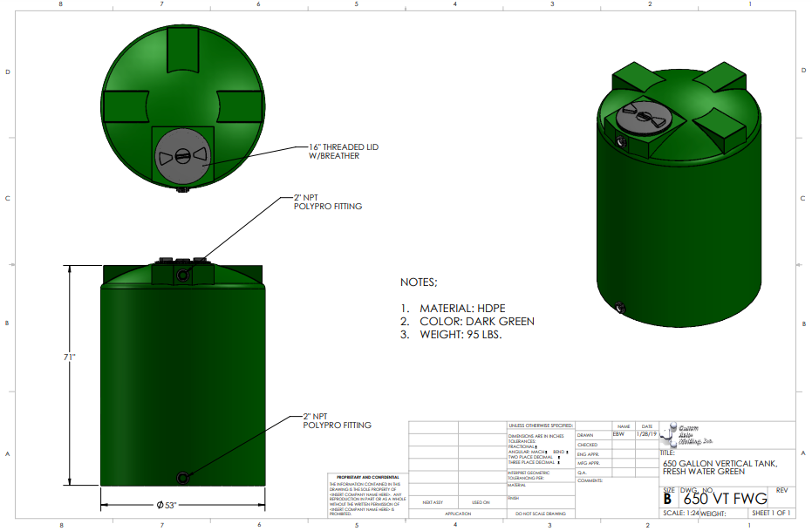
Task: Select the upper NPT fitting port on side view
Action: click(x=183, y=275)
